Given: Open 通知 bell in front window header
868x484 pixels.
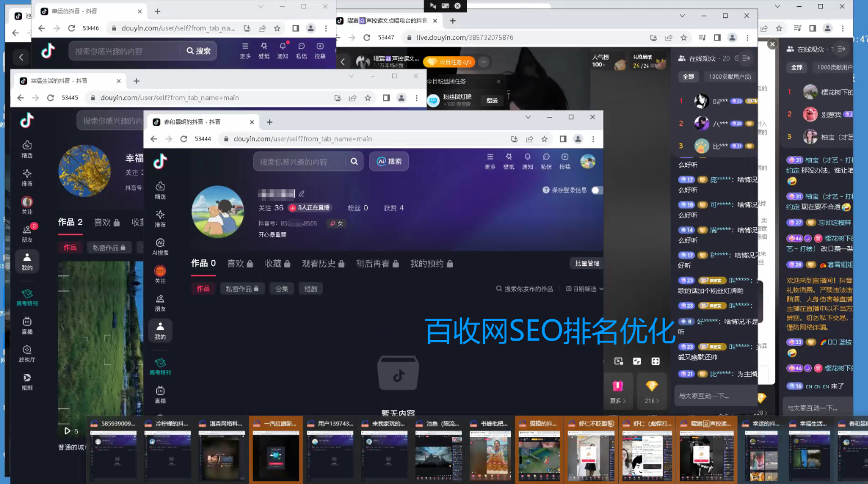Looking at the screenshot, I should pyautogui.click(x=527, y=161).
